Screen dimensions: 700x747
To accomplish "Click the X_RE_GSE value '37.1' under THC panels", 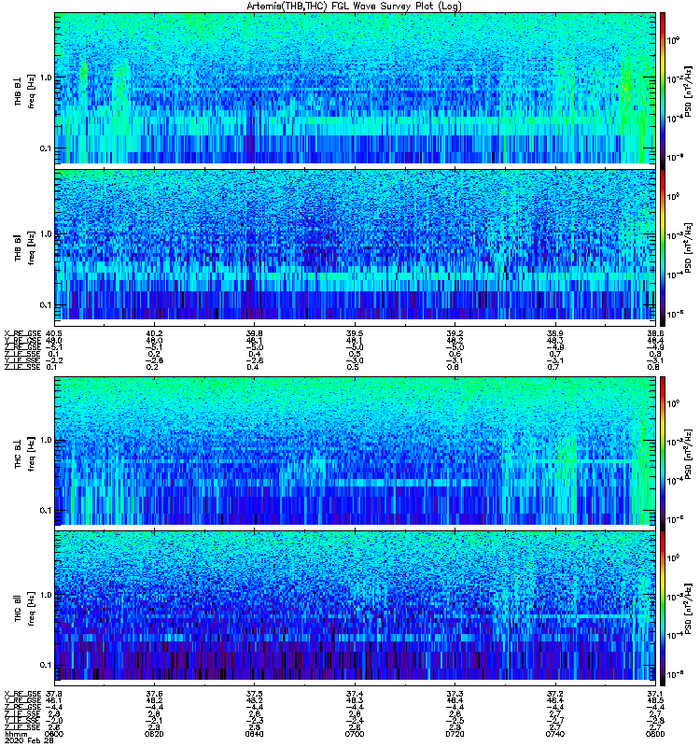I will 655,694.
